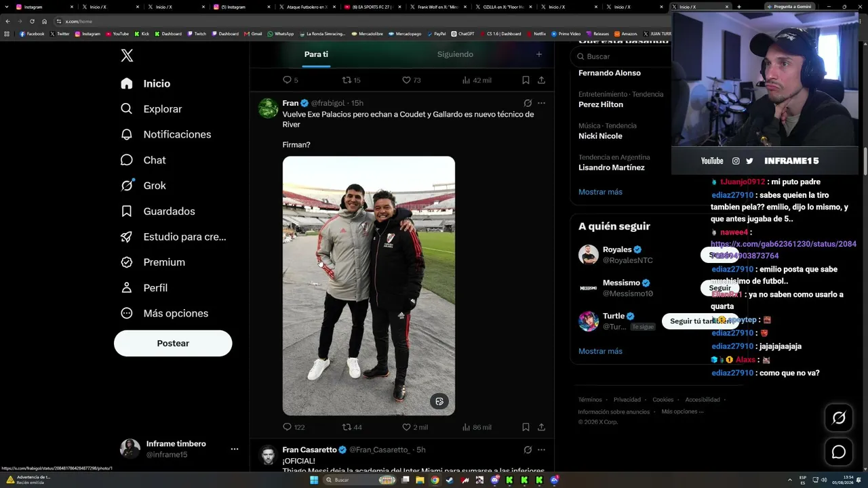The image size is (868, 488).
Task: Switch to the EA SPORTS FC 27 browser tab
Action: click(372, 7)
